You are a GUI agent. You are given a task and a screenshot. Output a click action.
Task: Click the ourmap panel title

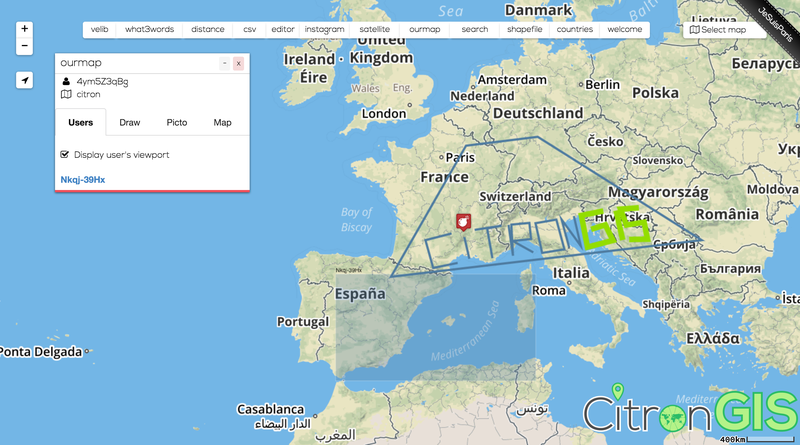(81, 63)
